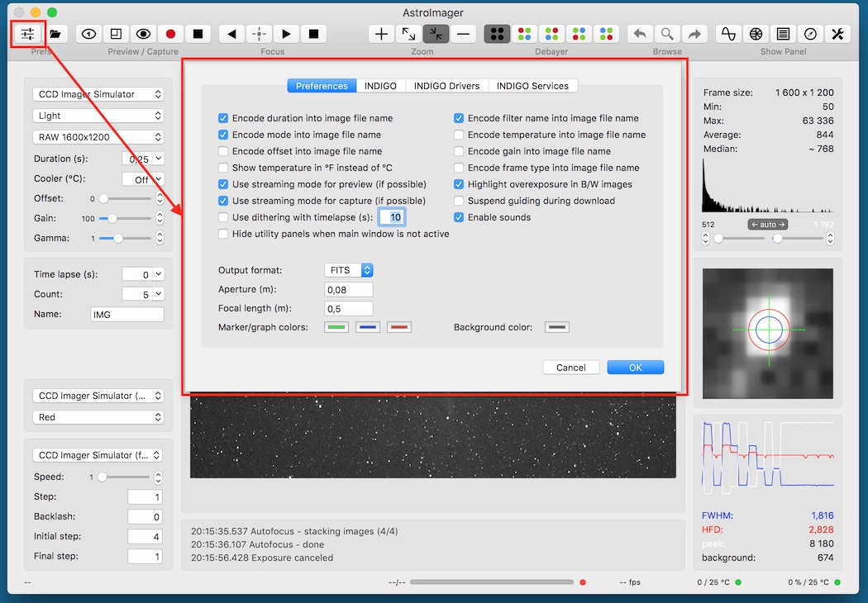This screenshot has width=868, height=603.
Task: Stop capture with the Preview/Capture stop square
Action: tap(198, 35)
